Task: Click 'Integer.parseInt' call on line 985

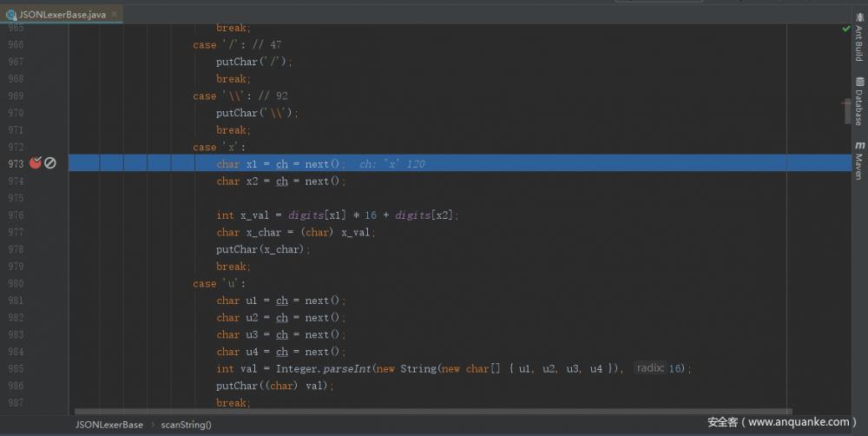Action: coord(324,369)
